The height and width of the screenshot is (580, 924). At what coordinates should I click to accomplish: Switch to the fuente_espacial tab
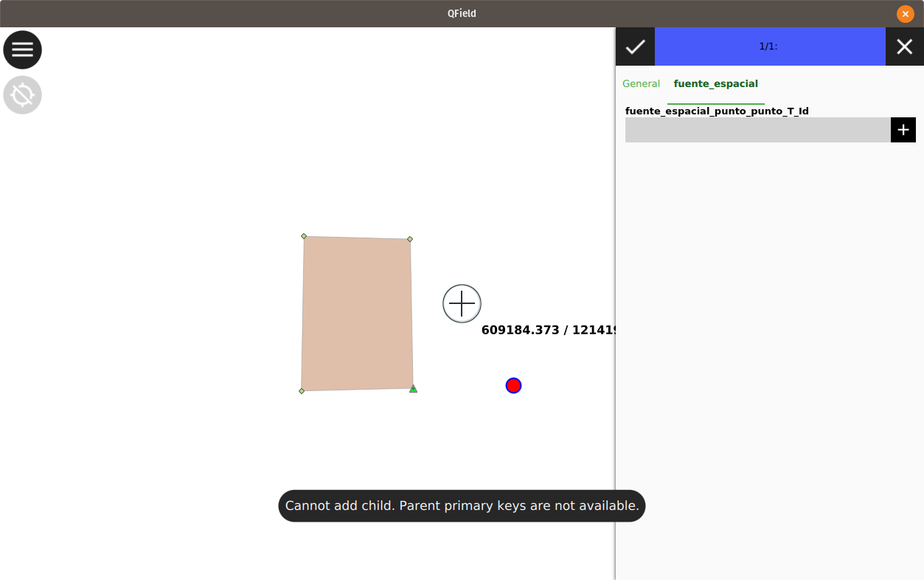click(715, 83)
